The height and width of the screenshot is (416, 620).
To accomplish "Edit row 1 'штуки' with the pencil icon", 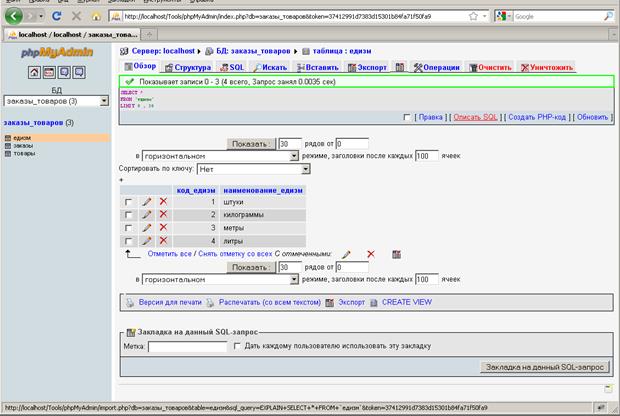I will click(147, 202).
